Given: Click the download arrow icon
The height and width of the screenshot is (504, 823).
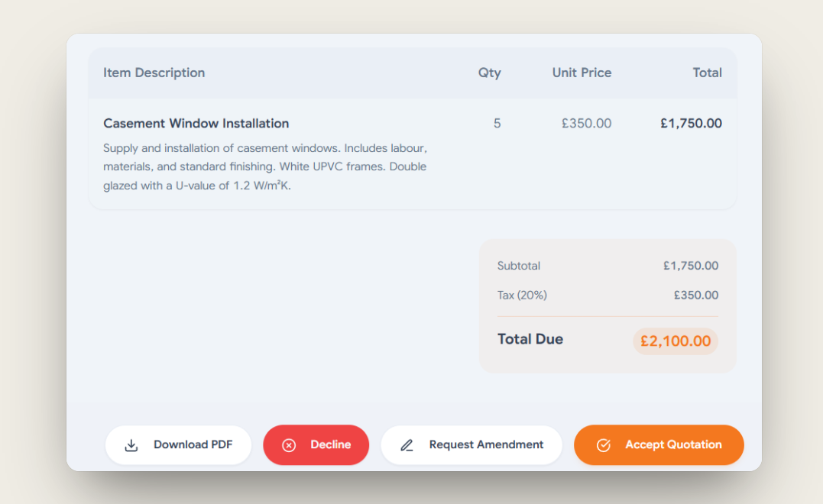Looking at the screenshot, I should [131, 445].
